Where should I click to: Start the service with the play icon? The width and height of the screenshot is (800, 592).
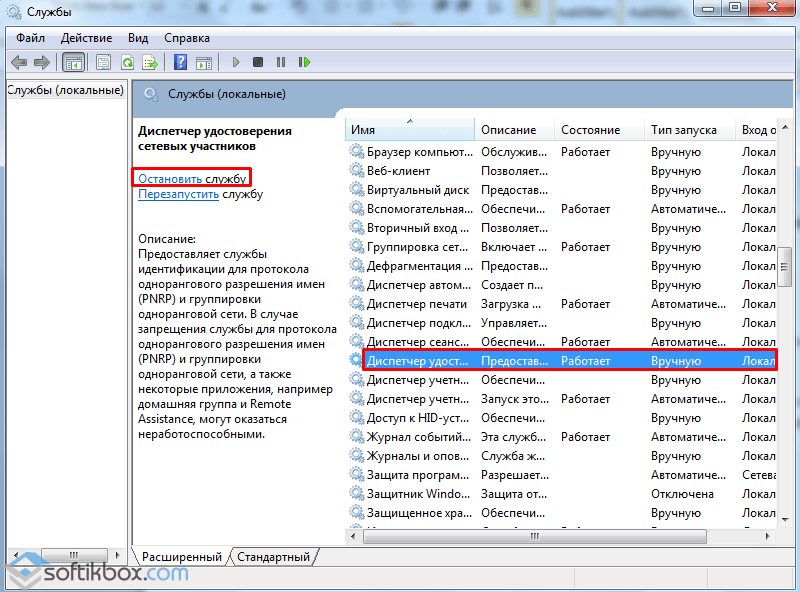236,62
